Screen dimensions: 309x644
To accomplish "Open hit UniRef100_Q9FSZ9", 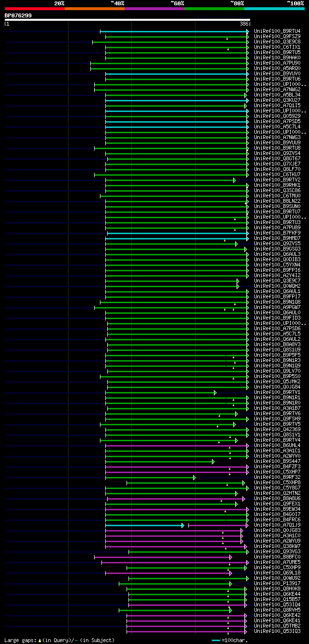I will 277,37.
